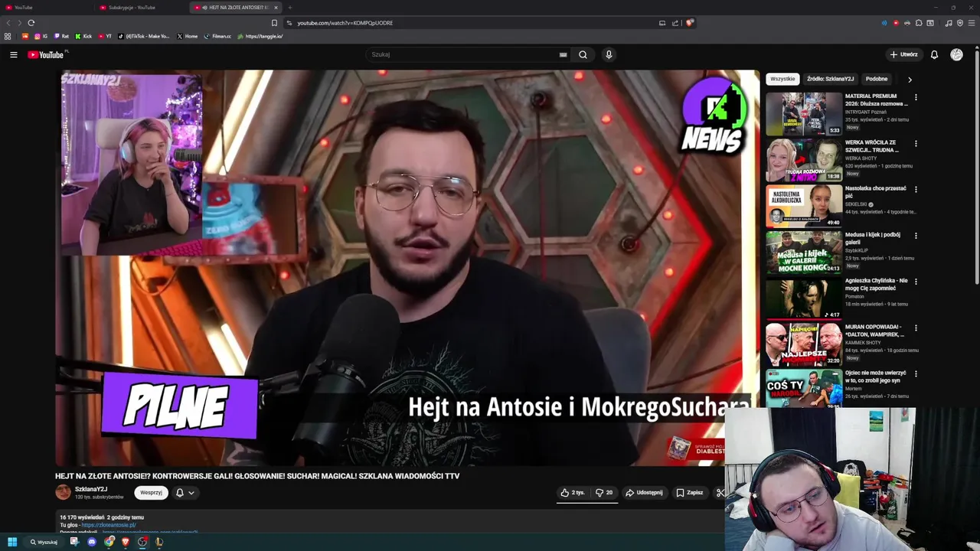Open the Rat Twitch bookmark
This screenshot has height=551, width=980.
pos(61,36)
